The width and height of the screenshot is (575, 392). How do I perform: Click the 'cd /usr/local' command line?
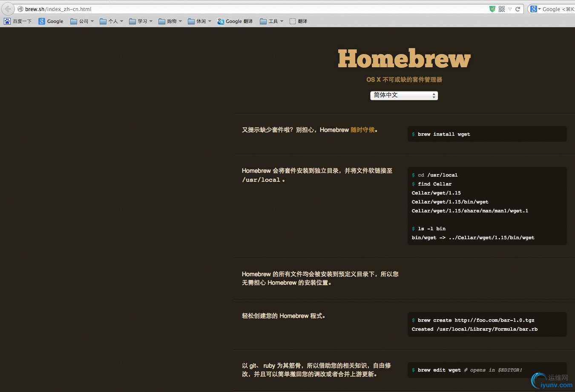point(434,175)
